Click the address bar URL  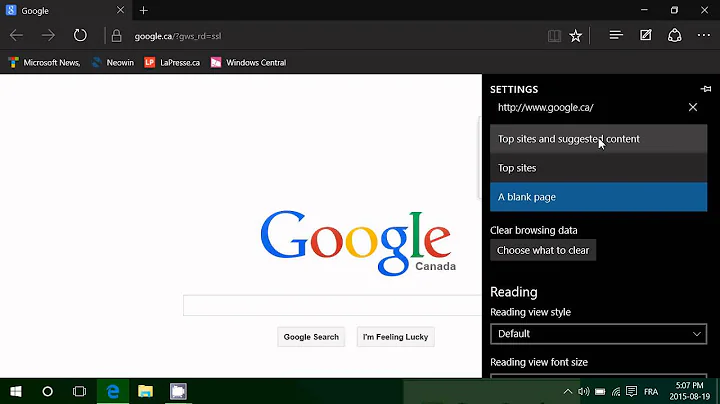[x=178, y=36]
